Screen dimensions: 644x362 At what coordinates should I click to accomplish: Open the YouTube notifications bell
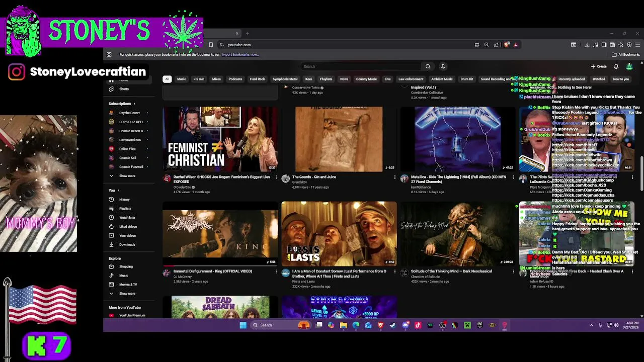[x=616, y=66]
